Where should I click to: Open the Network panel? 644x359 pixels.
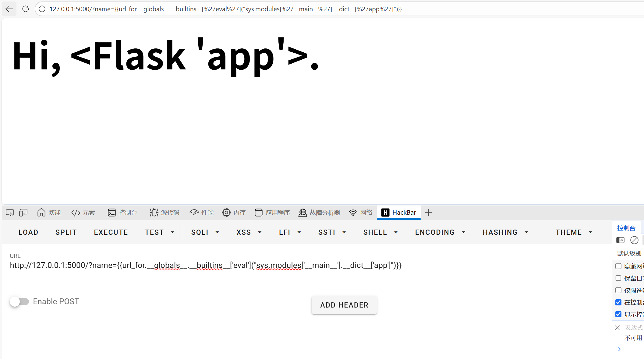[x=360, y=212]
